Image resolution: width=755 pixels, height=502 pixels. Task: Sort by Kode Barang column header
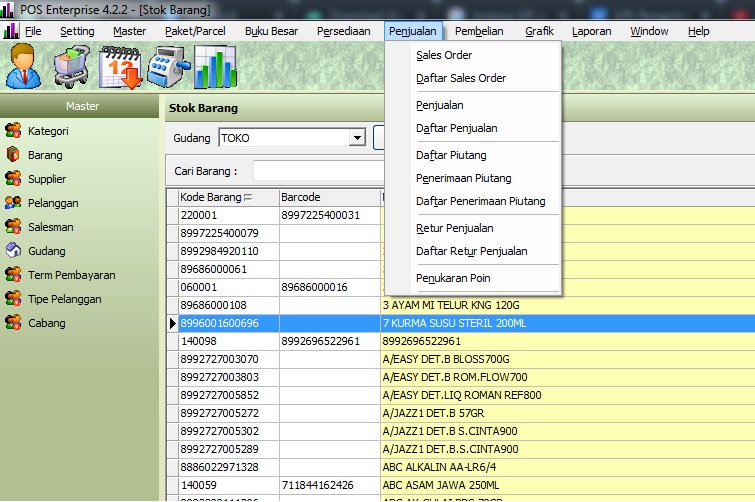209,197
